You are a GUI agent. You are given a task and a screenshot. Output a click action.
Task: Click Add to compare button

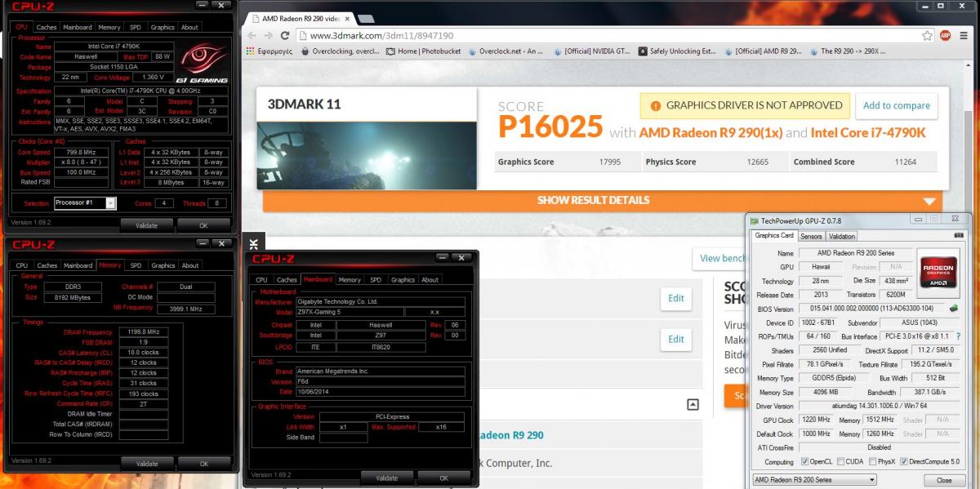pyautogui.click(x=897, y=105)
